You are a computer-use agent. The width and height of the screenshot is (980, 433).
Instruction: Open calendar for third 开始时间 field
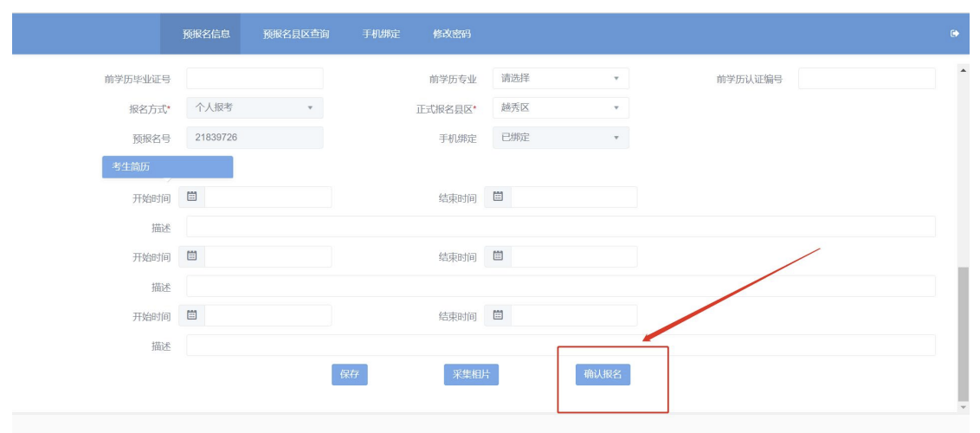tap(192, 315)
